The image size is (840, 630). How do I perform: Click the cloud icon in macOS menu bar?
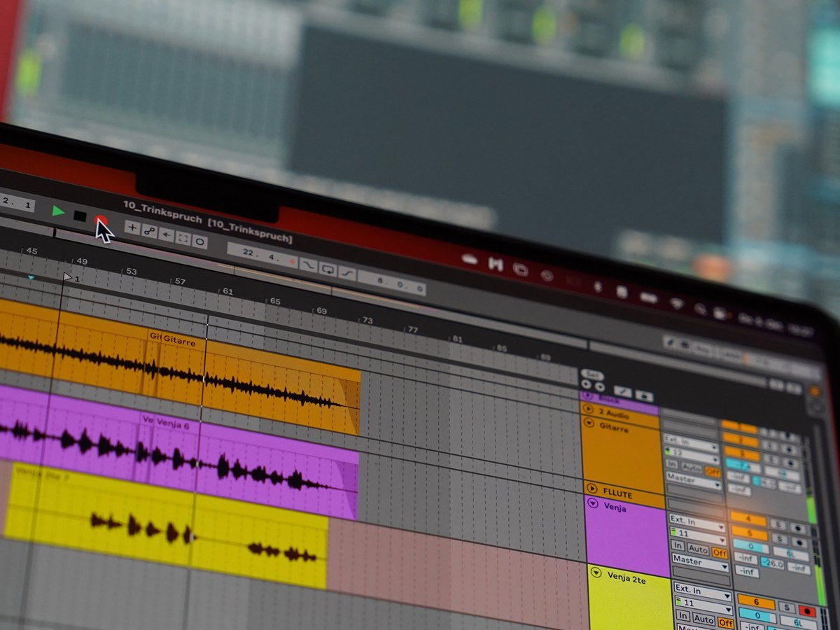469,259
